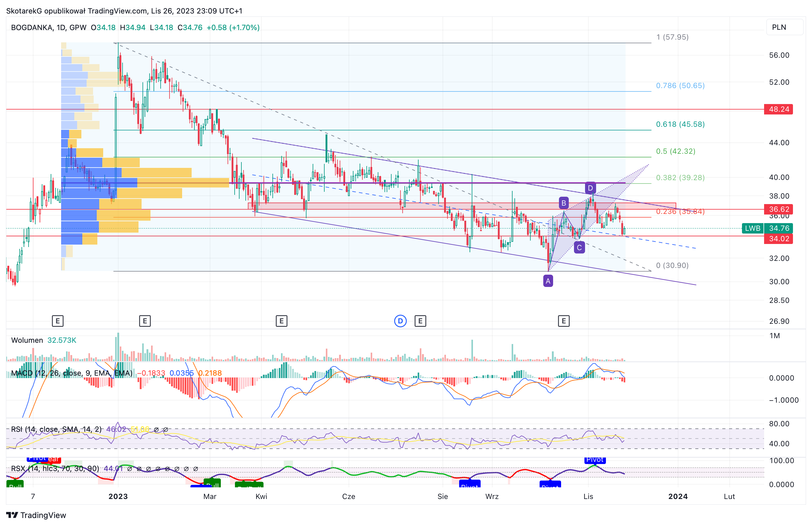
Task: Click the MACD indicator title legend
Action: click(x=72, y=373)
